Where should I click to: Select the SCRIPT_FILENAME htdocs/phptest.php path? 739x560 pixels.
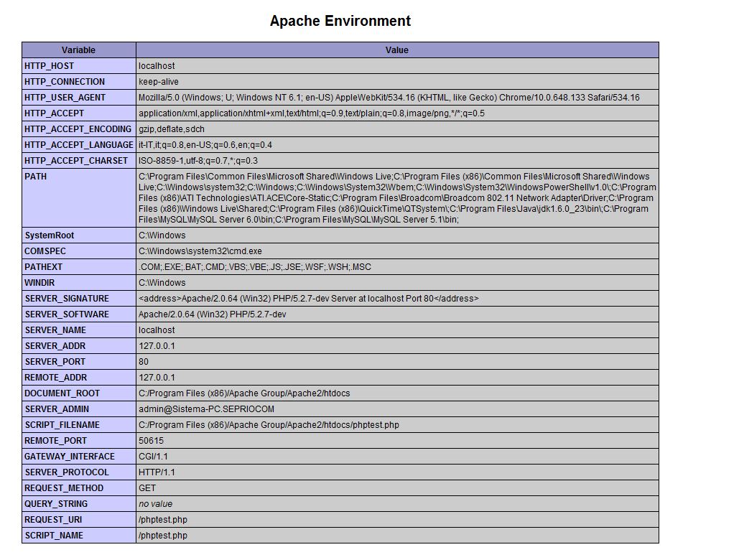coord(269,425)
